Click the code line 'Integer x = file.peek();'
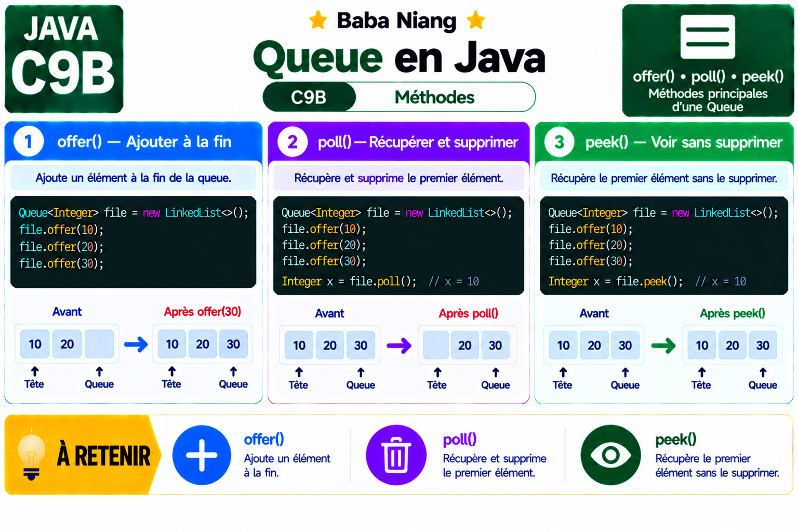 point(616,282)
